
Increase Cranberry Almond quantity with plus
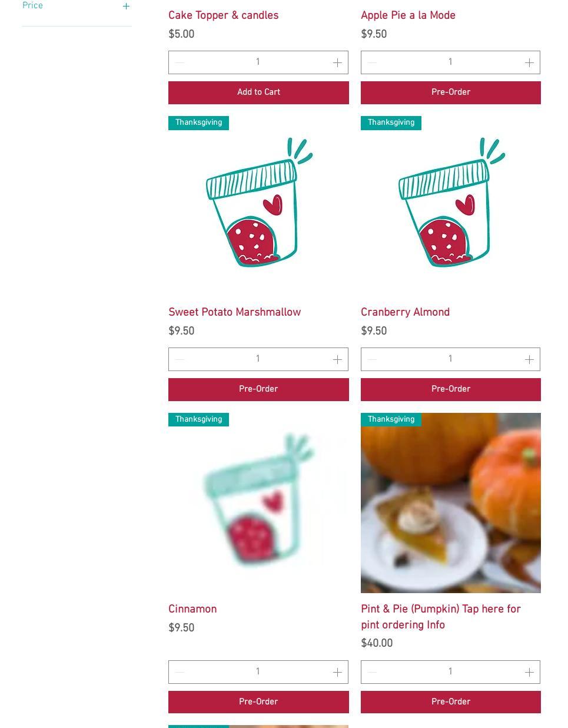529,359
